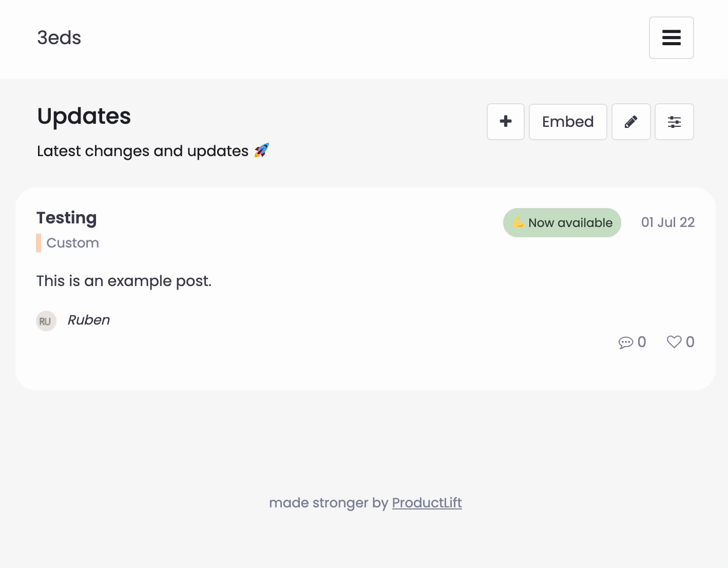This screenshot has width=728, height=568.
Task: Click the 01 Jul 22 post date
Action: (667, 222)
